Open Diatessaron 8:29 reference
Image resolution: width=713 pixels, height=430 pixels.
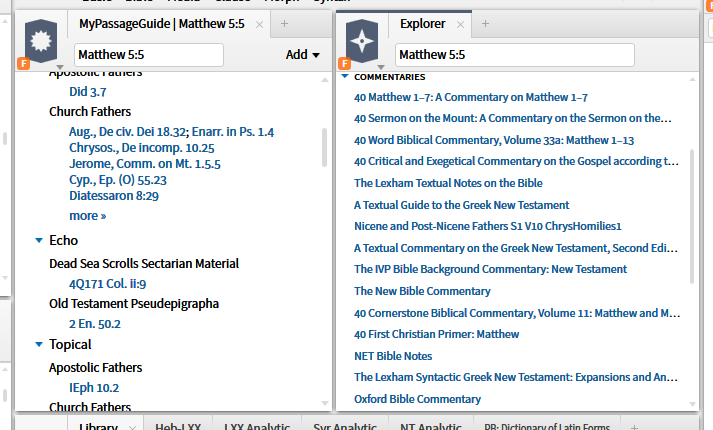coord(114,196)
